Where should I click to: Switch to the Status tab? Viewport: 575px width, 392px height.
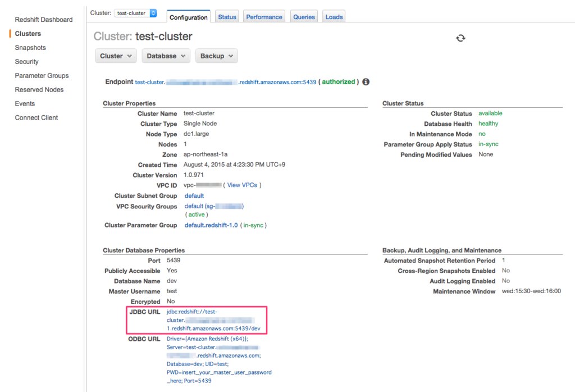(x=227, y=17)
